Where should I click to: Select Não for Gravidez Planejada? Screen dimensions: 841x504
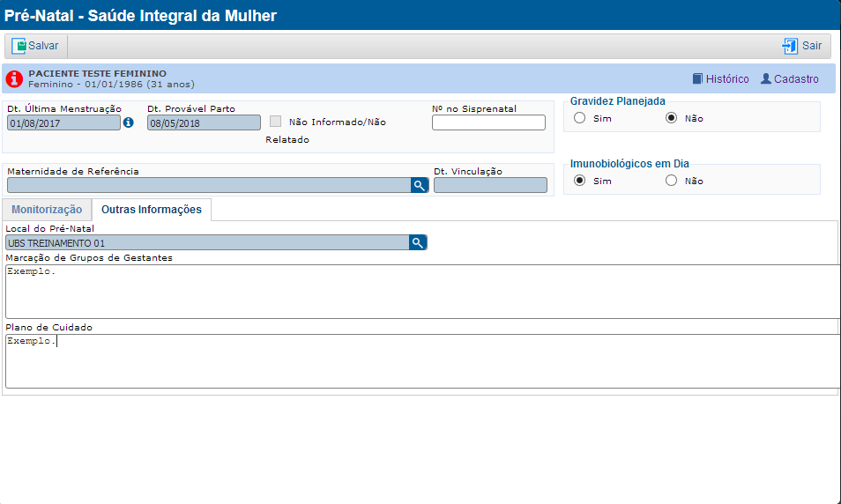click(671, 118)
